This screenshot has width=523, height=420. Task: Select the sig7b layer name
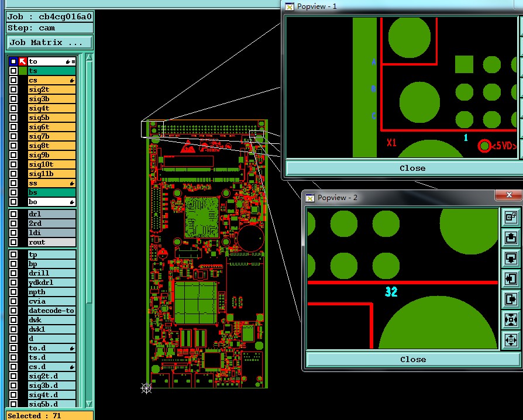51,136
